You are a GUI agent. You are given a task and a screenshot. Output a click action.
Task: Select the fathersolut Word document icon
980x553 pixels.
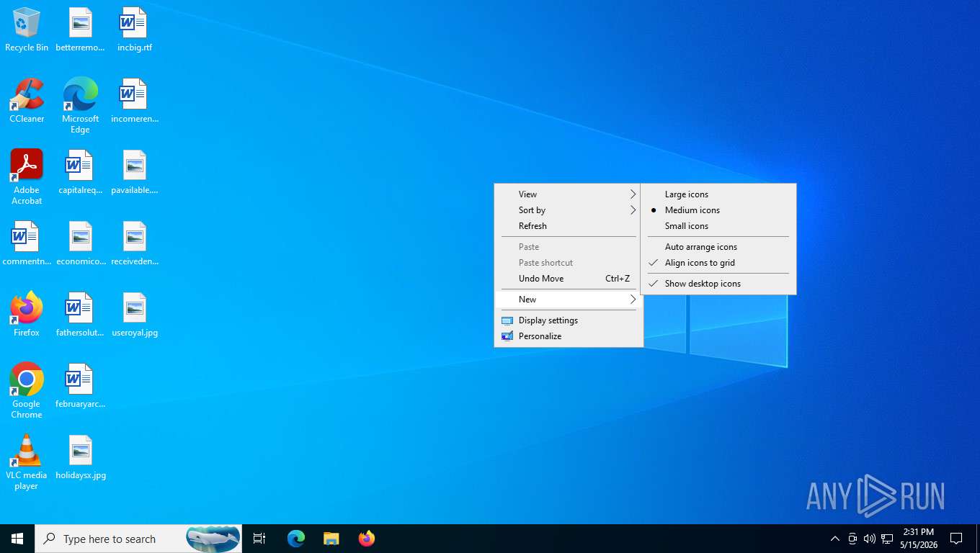click(x=81, y=315)
